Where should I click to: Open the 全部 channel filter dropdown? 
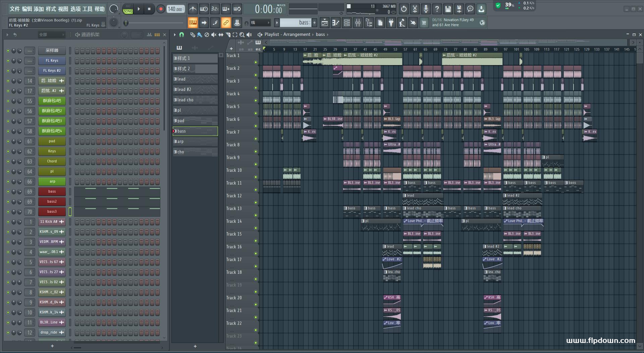point(51,35)
